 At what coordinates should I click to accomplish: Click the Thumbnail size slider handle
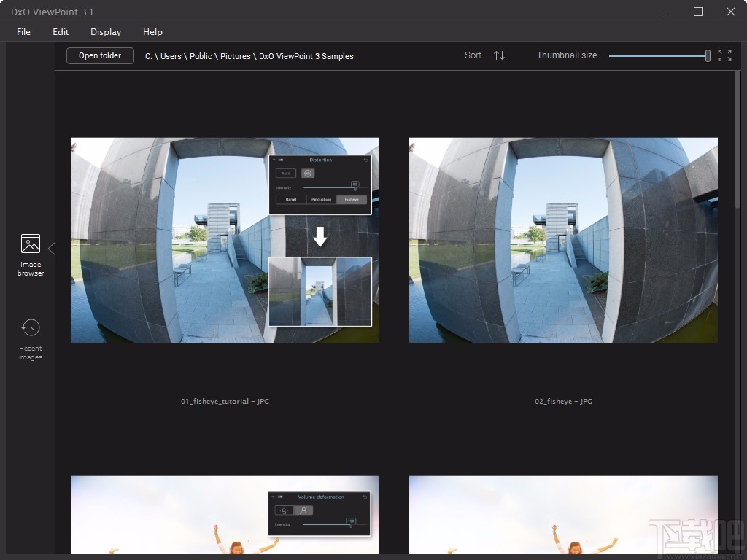tap(708, 55)
